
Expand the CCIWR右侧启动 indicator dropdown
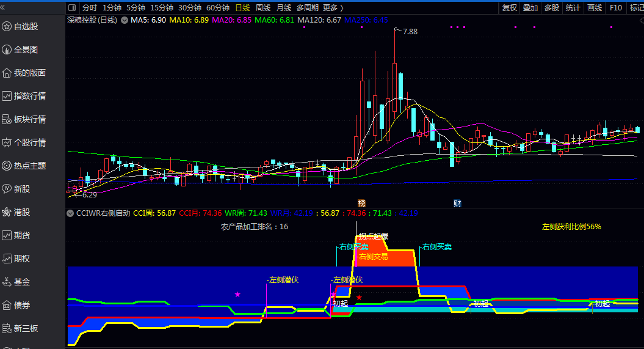point(71,213)
